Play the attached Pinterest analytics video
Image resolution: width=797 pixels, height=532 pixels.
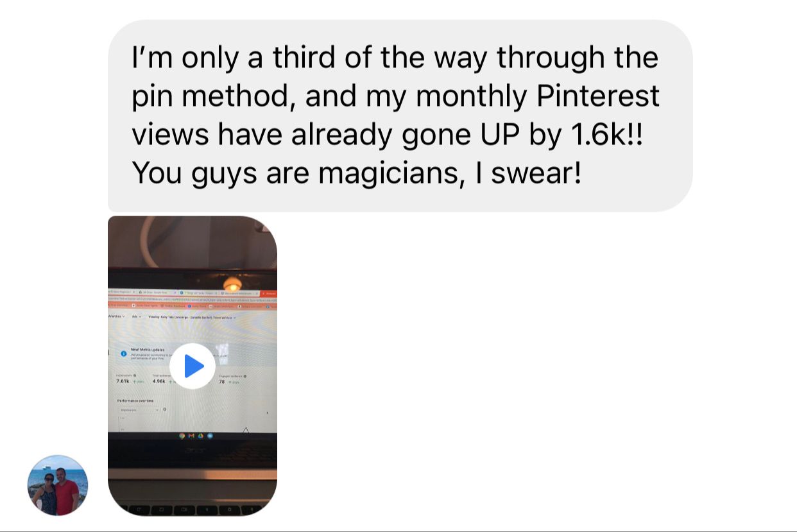pos(193,366)
